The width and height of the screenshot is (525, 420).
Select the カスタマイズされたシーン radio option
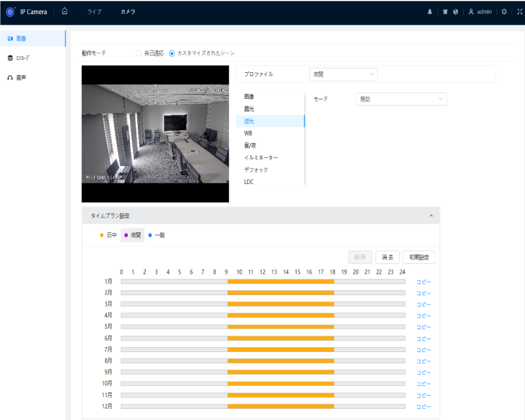172,53
